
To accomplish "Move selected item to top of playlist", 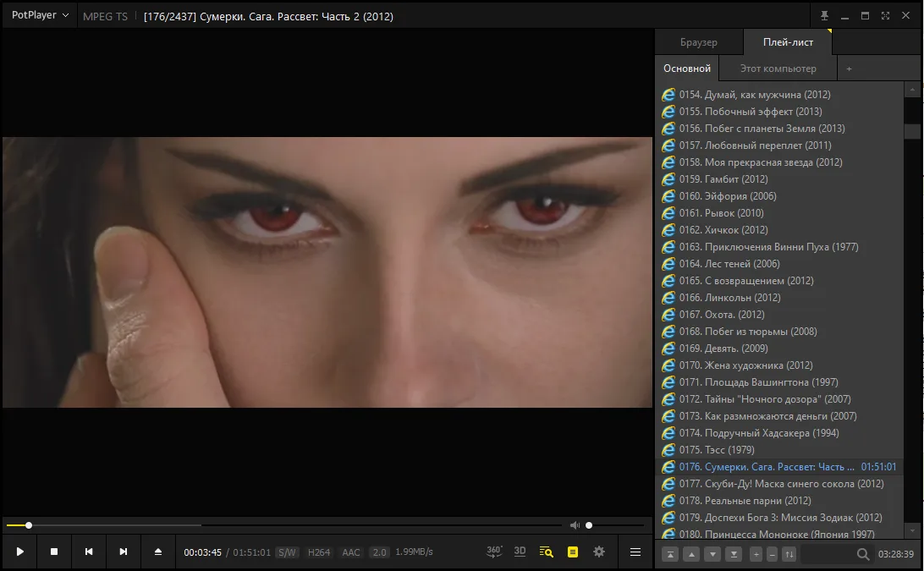I will pyautogui.click(x=670, y=554).
